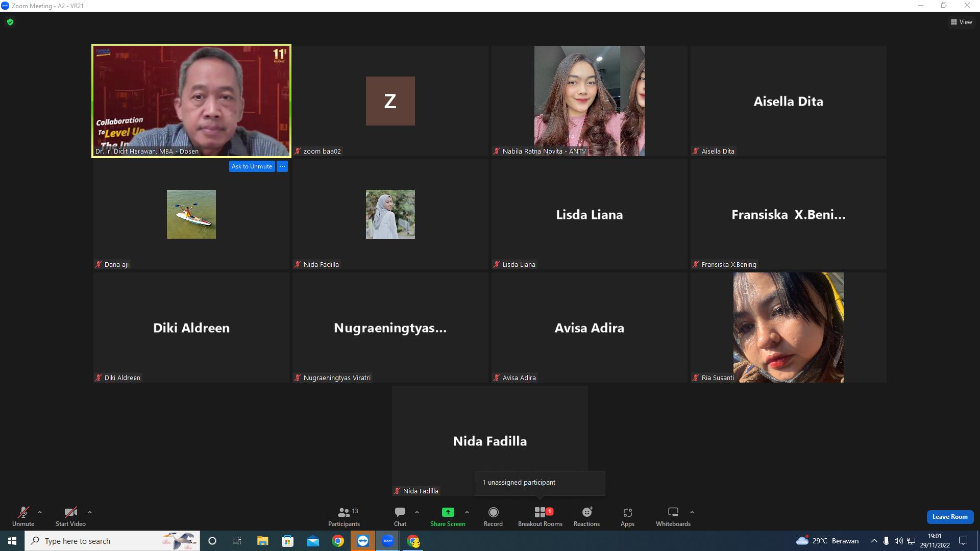The width and height of the screenshot is (980, 551).
Task: Click muted mic icon beside Nugraeningtyas Viratri
Action: (x=298, y=378)
